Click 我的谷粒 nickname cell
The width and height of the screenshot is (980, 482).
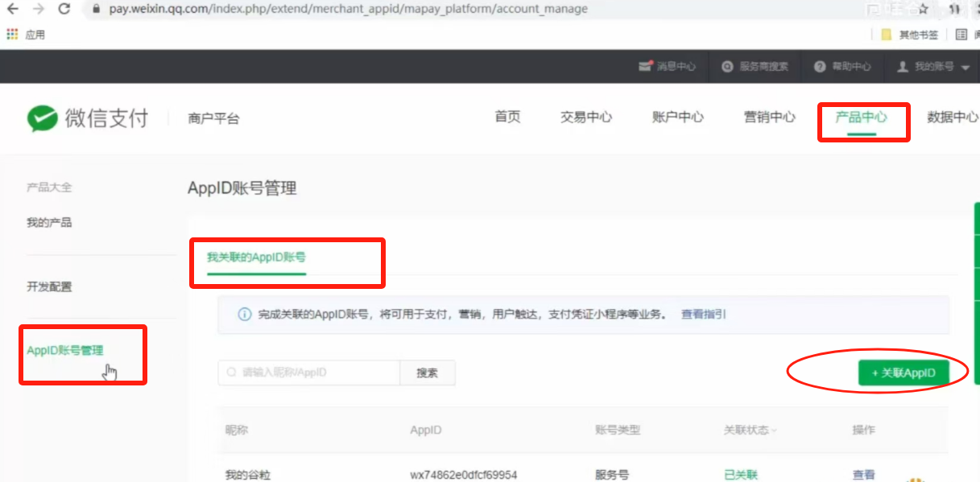pyautogui.click(x=248, y=475)
